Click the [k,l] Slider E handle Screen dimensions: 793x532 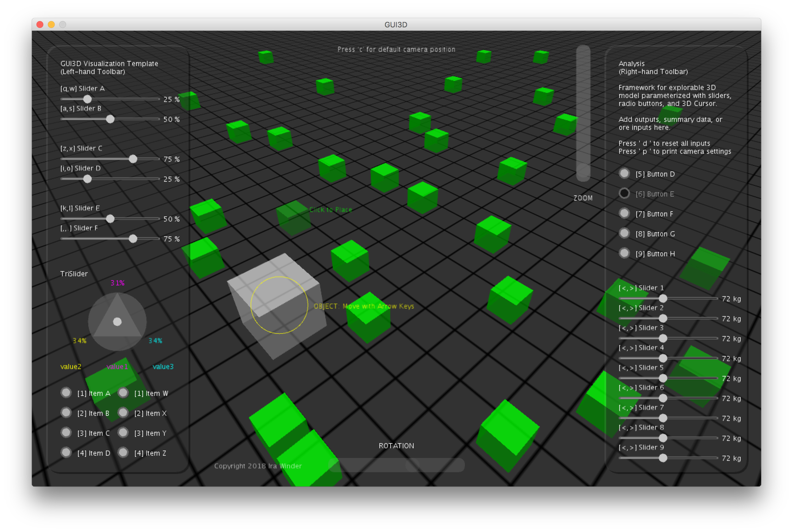point(110,219)
